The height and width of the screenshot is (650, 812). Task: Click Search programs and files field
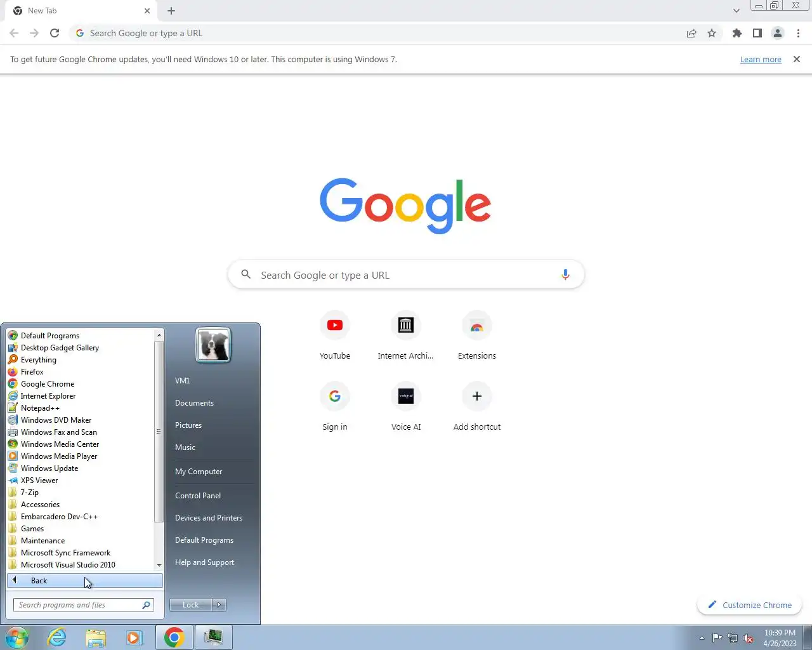click(83, 605)
